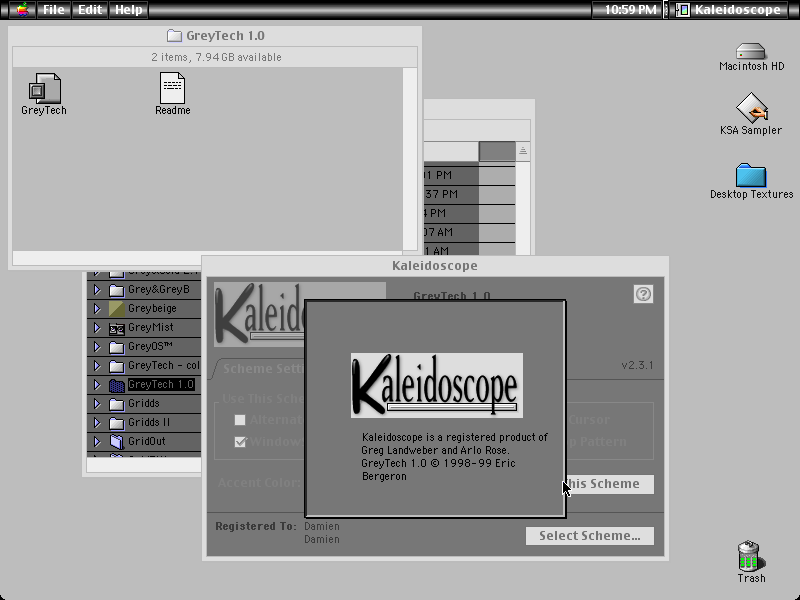Select the highlighted 'GreyTech 1.0' row name
This screenshot has height=600, width=800.
click(x=161, y=385)
